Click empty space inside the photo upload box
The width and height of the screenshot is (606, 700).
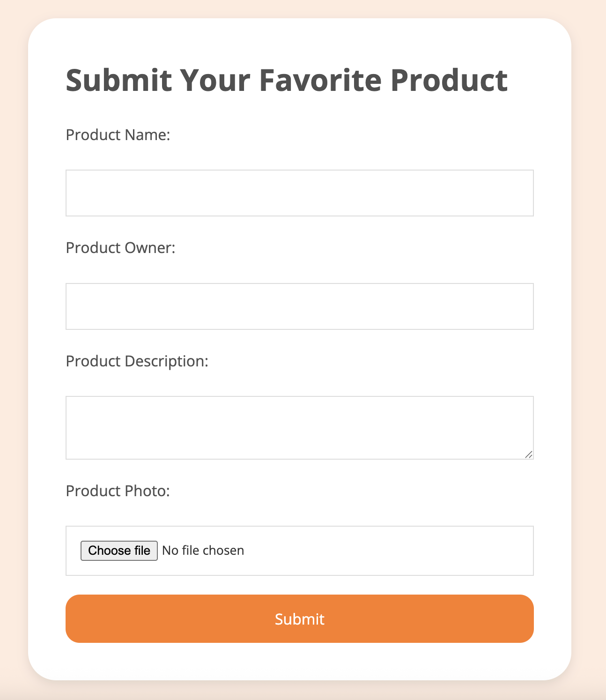point(389,551)
